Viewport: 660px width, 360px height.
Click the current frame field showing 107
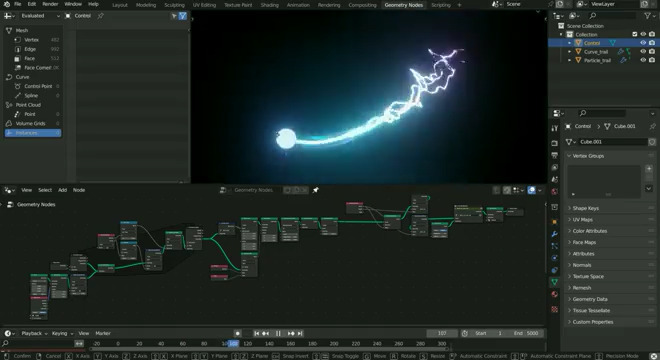pos(442,333)
